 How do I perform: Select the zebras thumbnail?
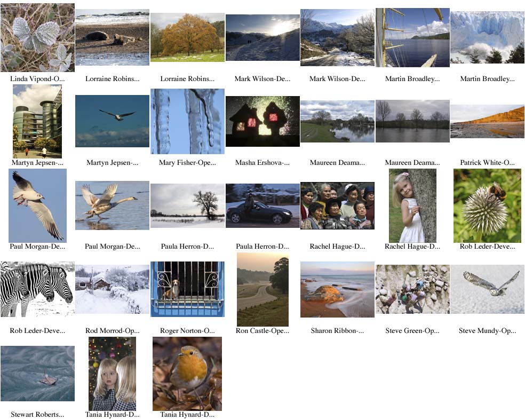(37, 289)
